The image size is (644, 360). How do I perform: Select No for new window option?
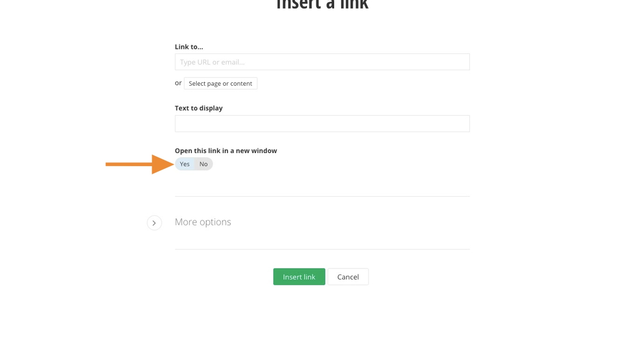[204, 164]
